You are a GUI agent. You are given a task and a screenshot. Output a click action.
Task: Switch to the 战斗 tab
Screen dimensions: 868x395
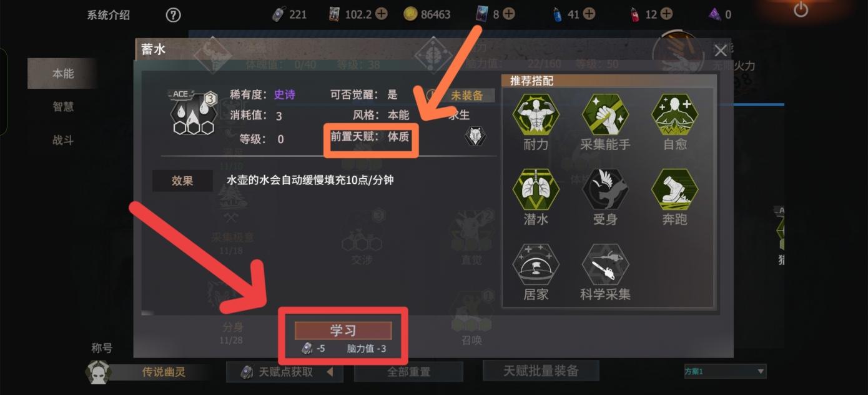[62, 141]
